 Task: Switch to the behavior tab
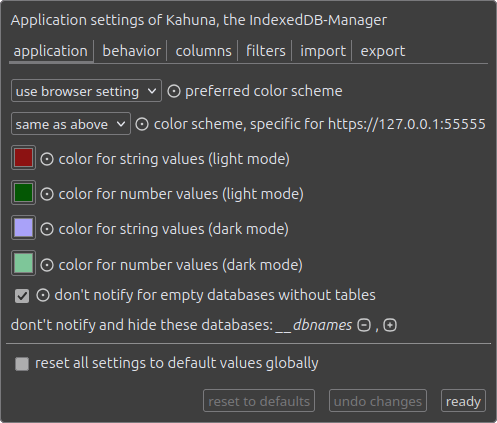pyautogui.click(x=132, y=51)
